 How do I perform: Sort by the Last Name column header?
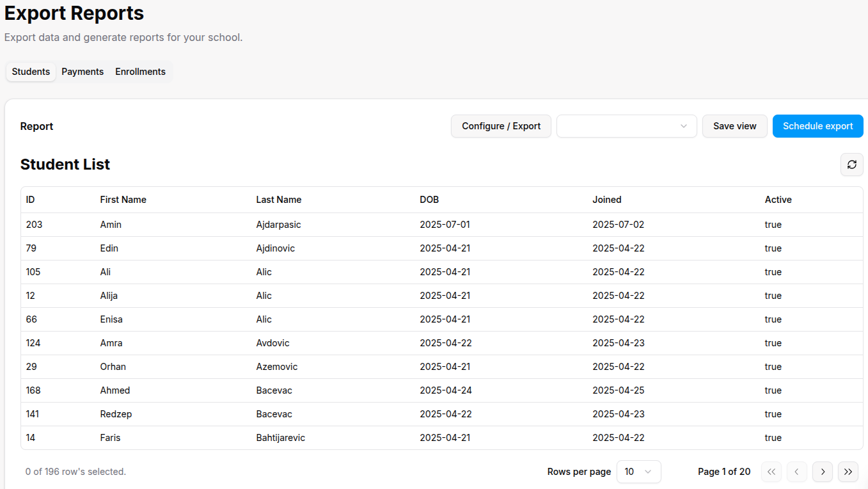point(278,200)
